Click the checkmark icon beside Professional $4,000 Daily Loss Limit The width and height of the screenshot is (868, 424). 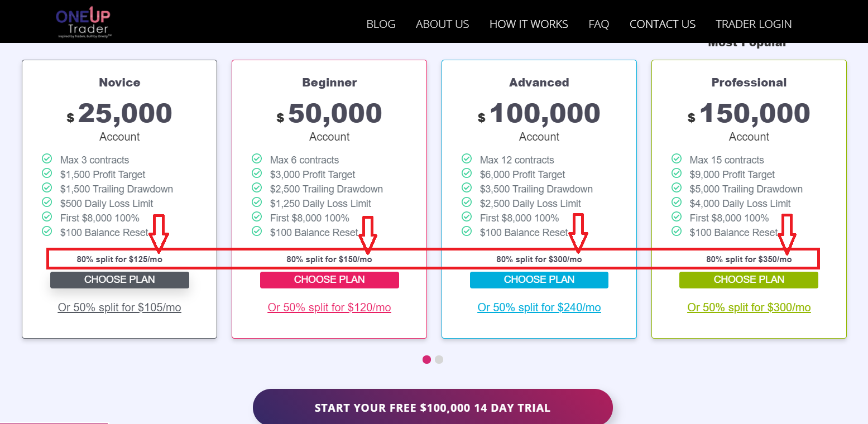pos(677,203)
